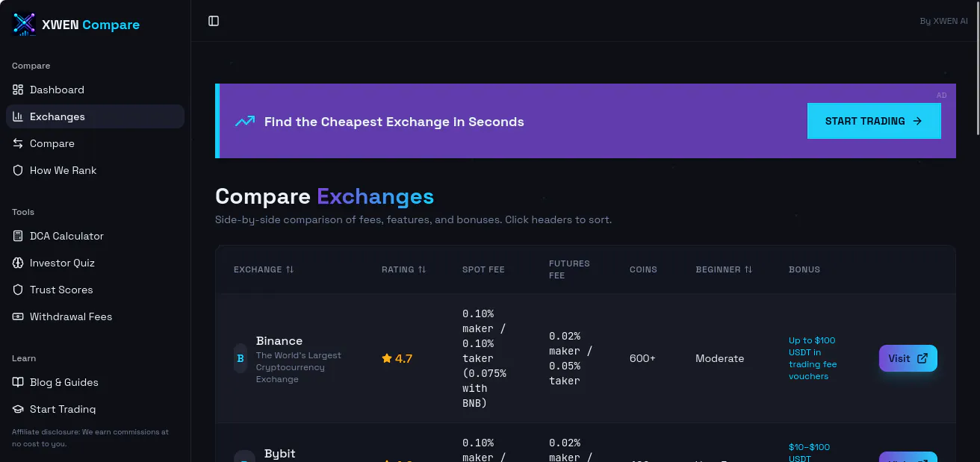Go to How We Rank page
The height and width of the screenshot is (462, 980).
click(x=95, y=170)
